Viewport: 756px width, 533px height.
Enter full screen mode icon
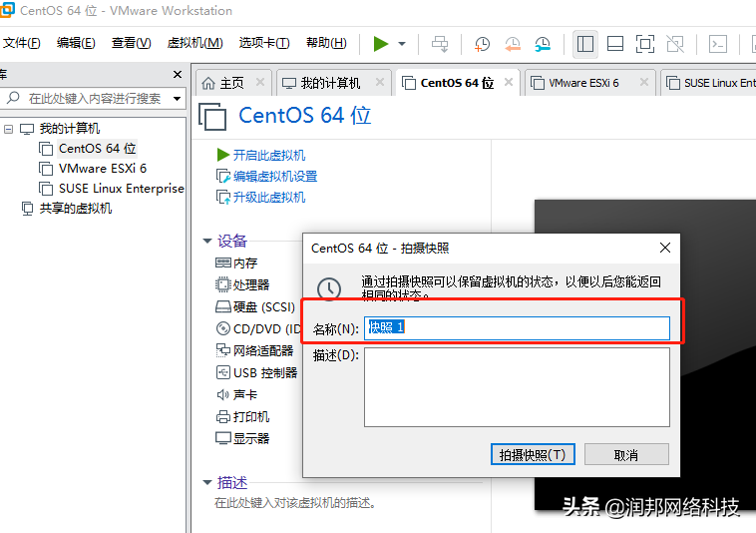point(645,44)
